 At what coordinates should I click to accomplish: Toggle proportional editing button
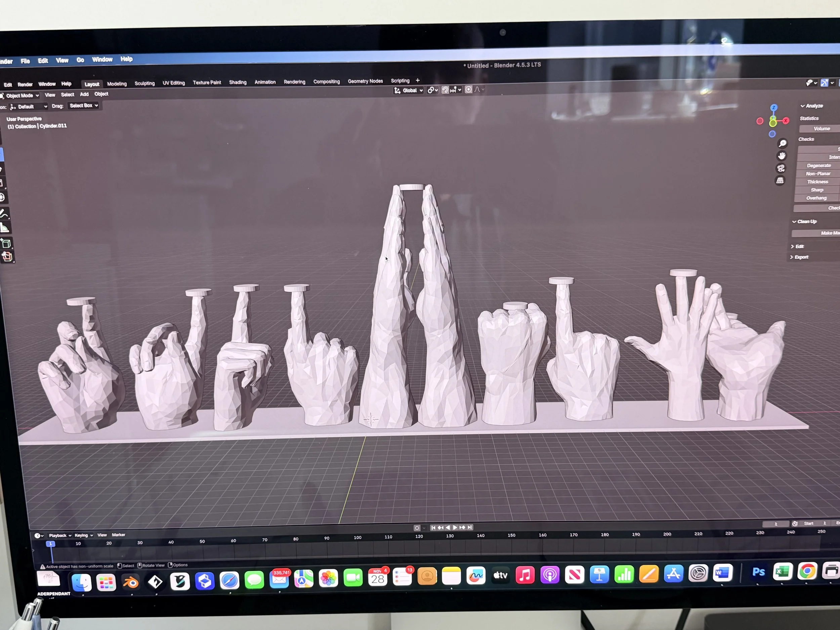click(x=469, y=90)
